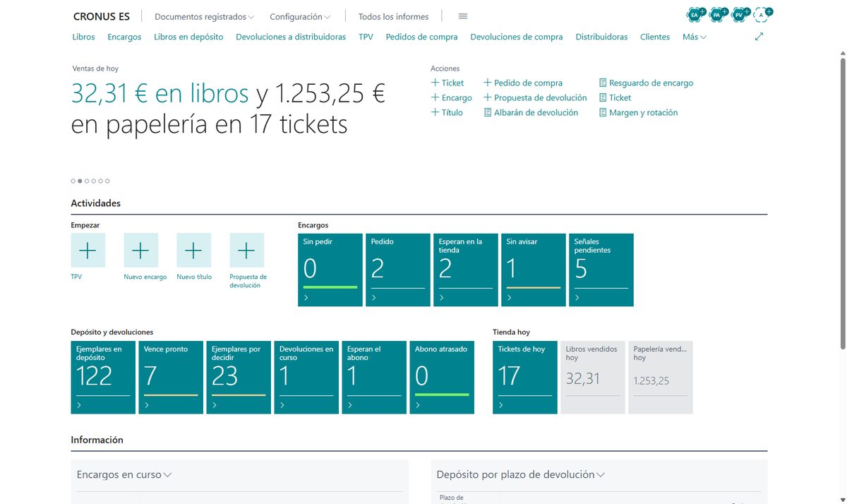The height and width of the screenshot is (504, 847).
Task: Select the first headline carousel dot
Action: click(x=73, y=181)
